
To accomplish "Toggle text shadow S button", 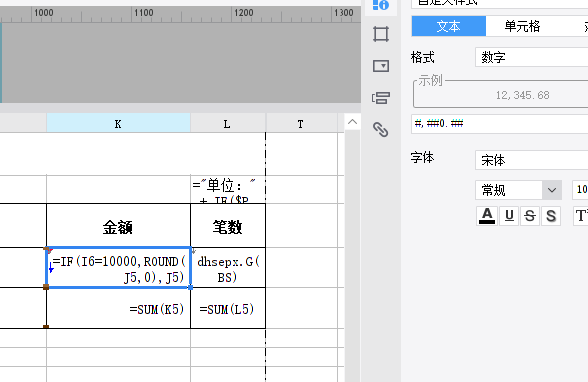I will 551,216.
